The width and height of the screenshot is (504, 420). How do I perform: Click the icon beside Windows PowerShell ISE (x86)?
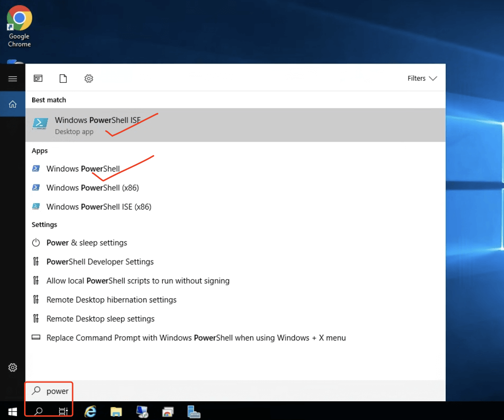pyautogui.click(x=36, y=206)
